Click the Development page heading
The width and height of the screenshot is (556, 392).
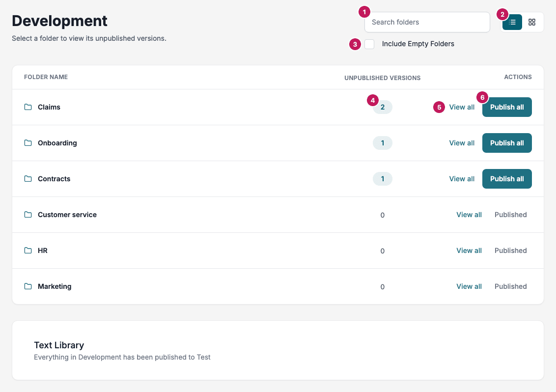coord(59,21)
